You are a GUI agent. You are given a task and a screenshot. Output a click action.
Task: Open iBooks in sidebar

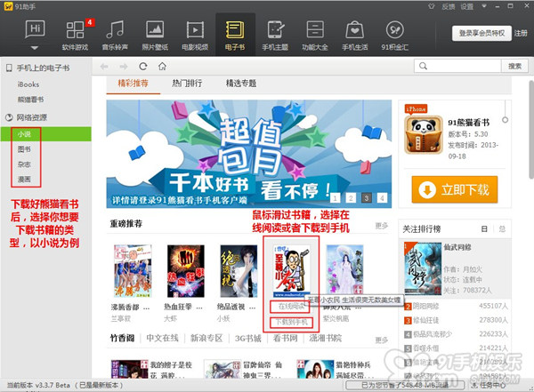(28, 84)
